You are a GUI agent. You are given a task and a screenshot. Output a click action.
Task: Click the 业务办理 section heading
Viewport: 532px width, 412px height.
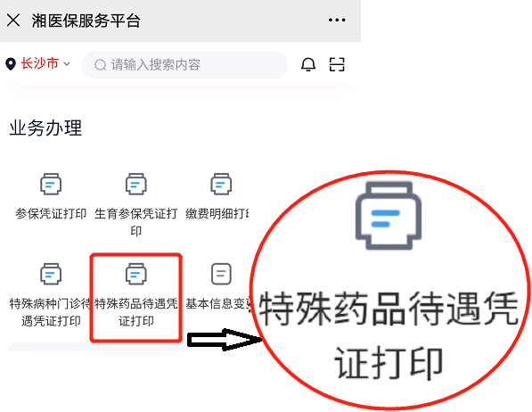pyautogui.click(x=45, y=128)
